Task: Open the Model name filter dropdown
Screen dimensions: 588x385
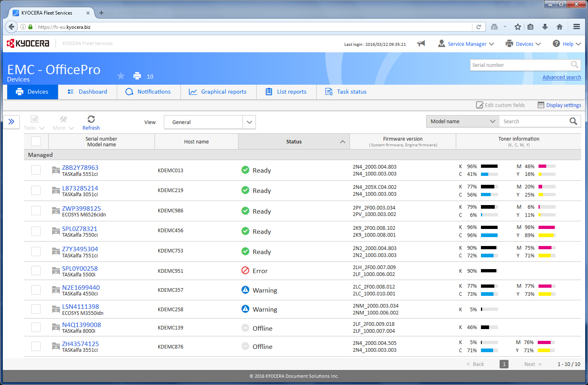Action: coord(463,121)
